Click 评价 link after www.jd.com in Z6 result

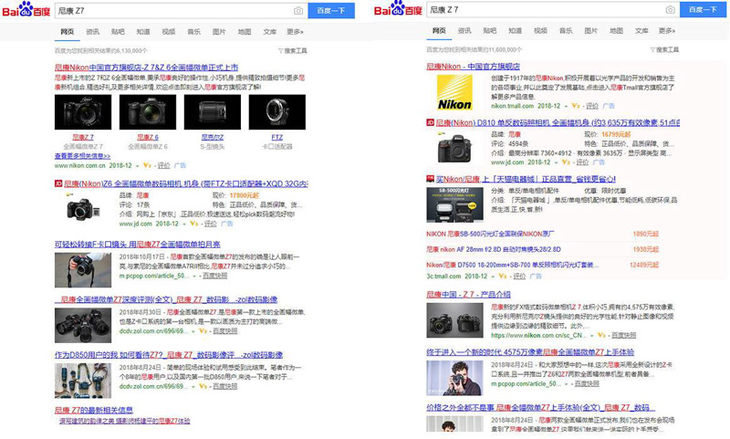click(x=210, y=224)
